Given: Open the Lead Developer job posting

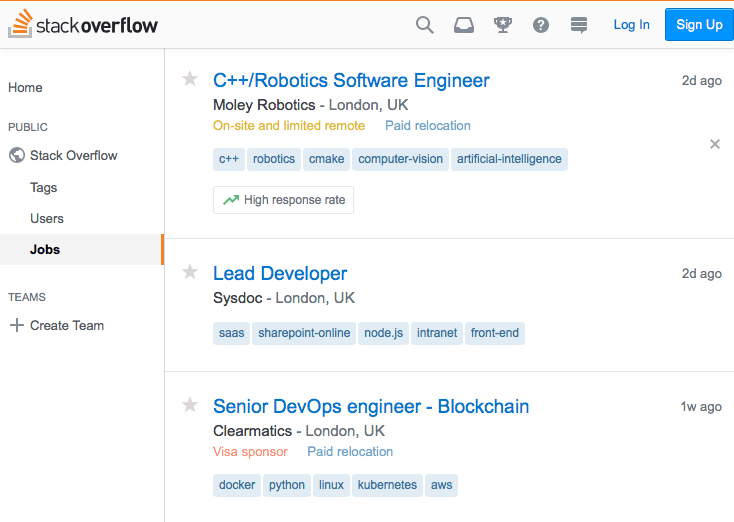Looking at the screenshot, I should click(x=280, y=273).
